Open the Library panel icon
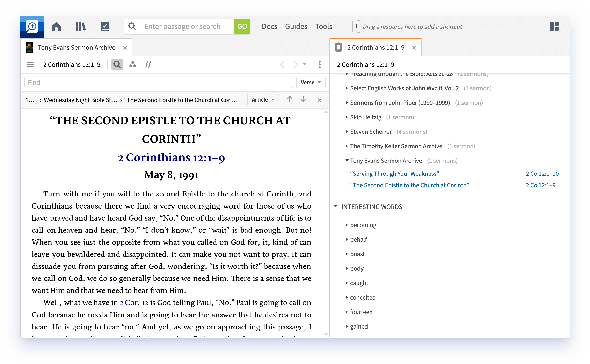This screenshot has width=590, height=364. pos(80,26)
